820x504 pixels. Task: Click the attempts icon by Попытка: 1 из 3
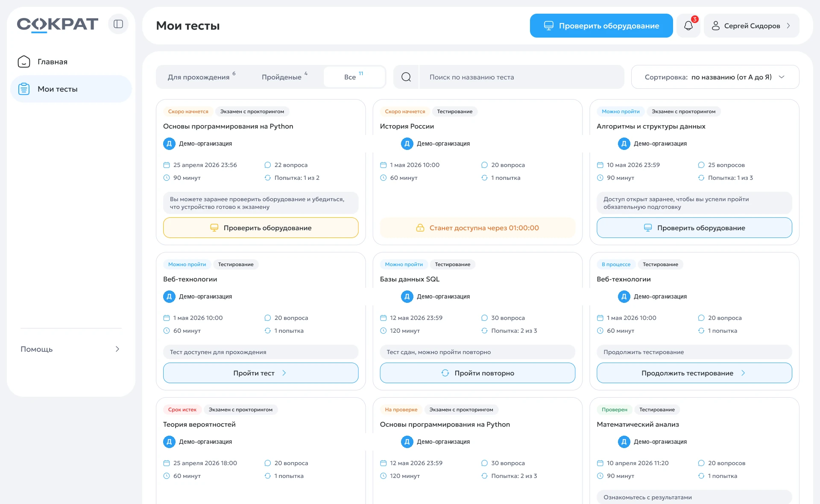coord(701,178)
